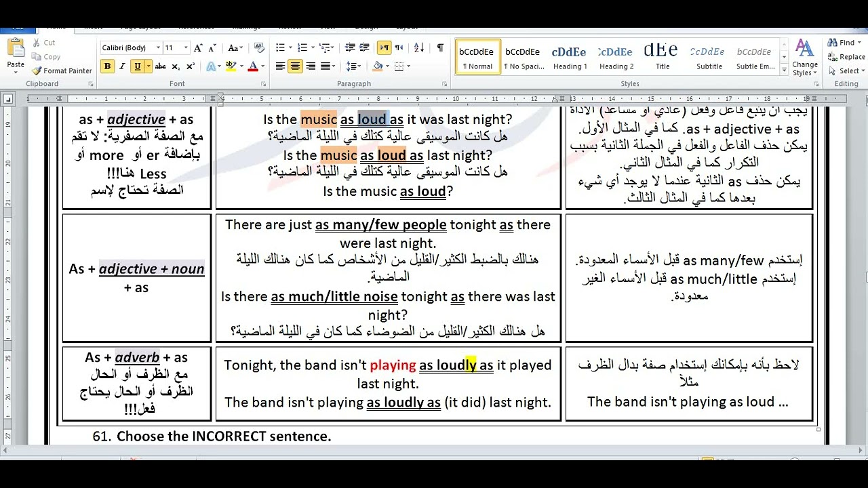868x488 pixels.
Task: Apply paragraph shading bucket color
Action: (x=378, y=66)
